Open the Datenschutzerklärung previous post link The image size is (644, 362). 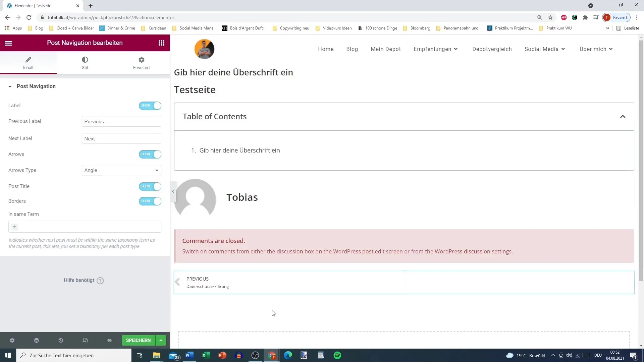208,287
